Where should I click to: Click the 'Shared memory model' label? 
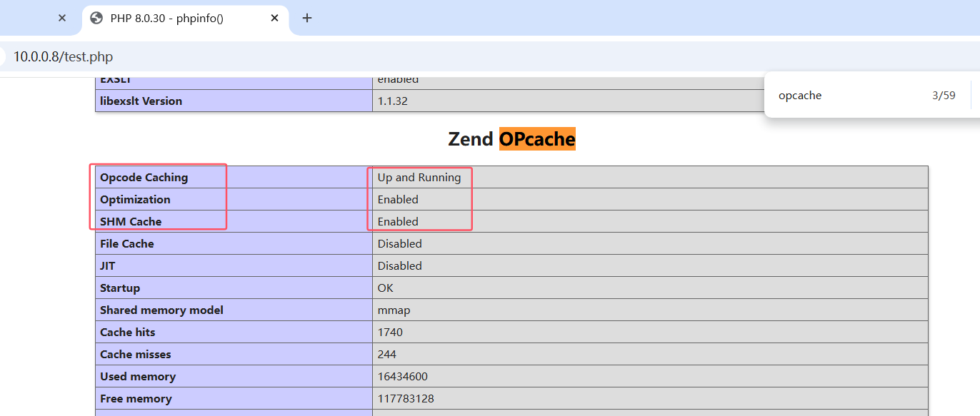[x=161, y=310]
